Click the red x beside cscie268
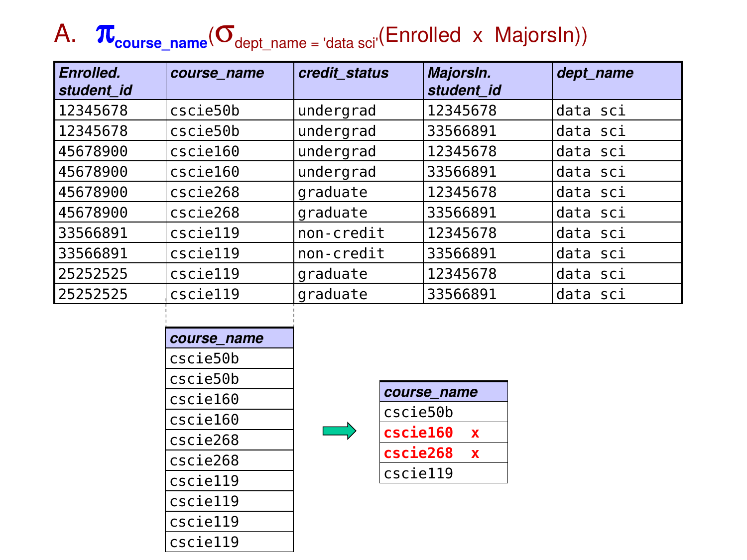This screenshot has width=747, height=560. point(475,453)
